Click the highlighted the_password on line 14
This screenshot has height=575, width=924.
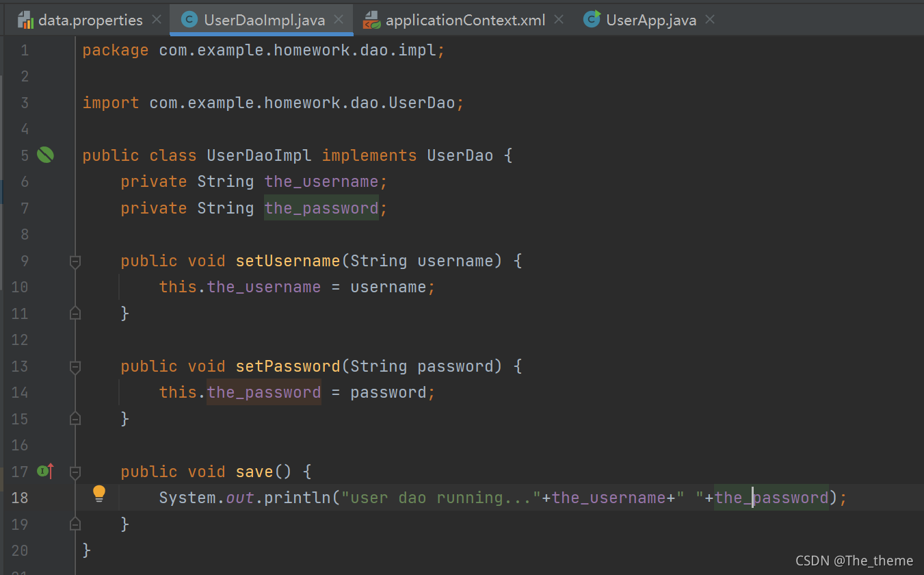pos(264,392)
